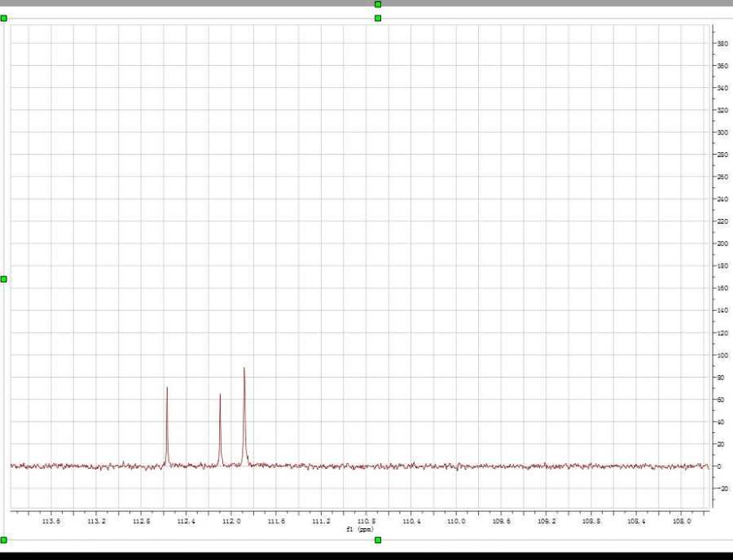Image resolution: width=733 pixels, height=560 pixels.
Task: Select the bottom-left corner green handle
Action: (x=4, y=540)
